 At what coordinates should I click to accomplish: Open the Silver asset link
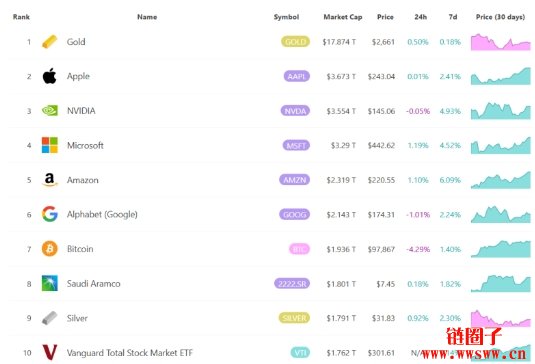(77, 318)
